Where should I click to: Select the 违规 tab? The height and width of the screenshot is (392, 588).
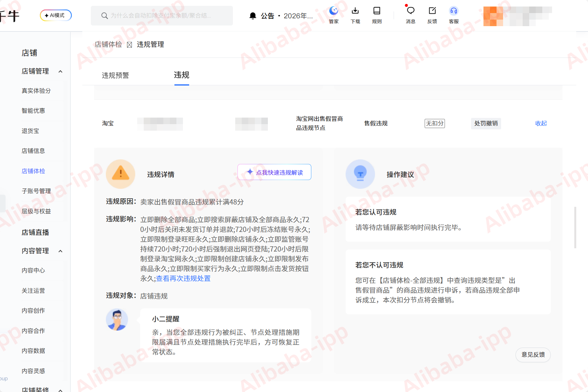click(182, 75)
